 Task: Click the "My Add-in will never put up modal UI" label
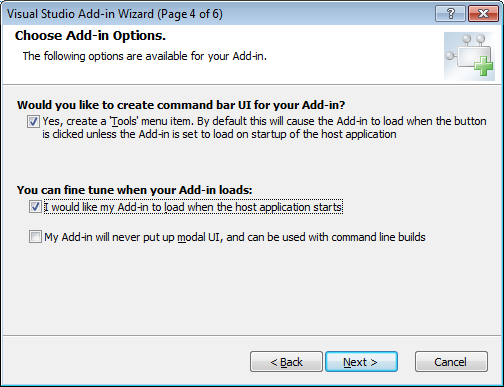coord(235,237)
